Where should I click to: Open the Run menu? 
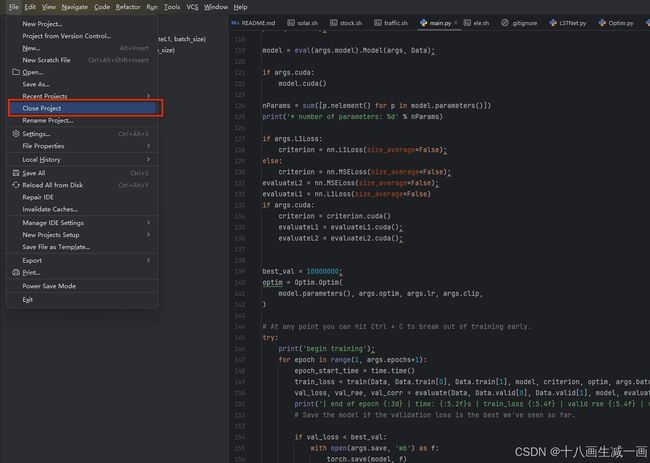[x=152, y=7]
